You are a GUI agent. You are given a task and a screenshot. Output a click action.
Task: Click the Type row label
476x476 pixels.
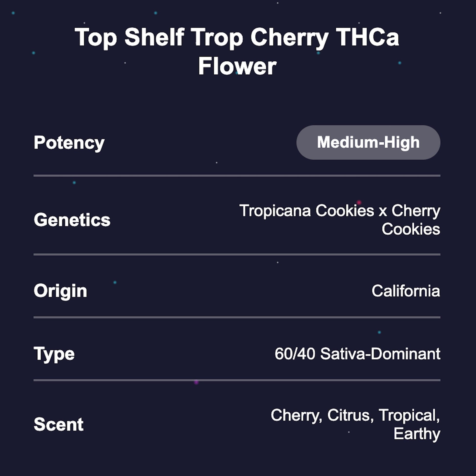click(54, 354)
